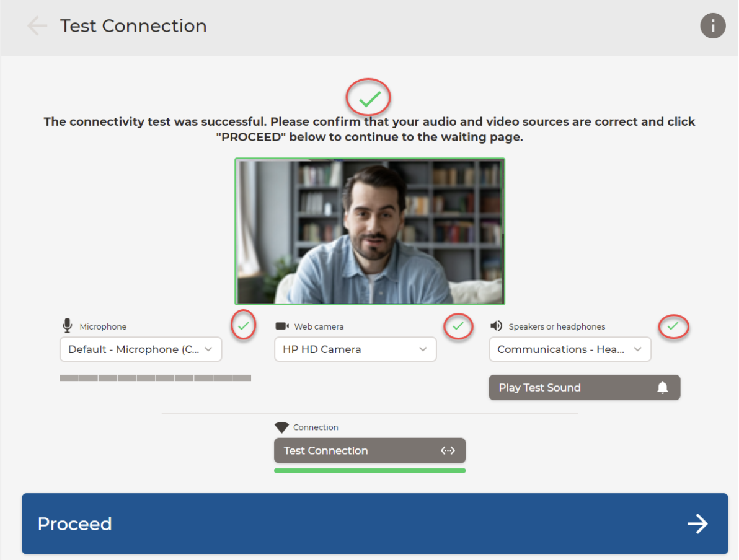Click the back arrow next to Test Connection
This screenshot has height=560, width=739.
coord(37,26)
